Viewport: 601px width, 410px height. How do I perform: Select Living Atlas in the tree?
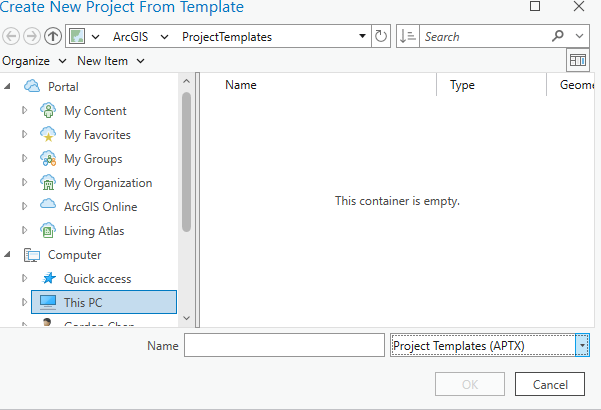[x=94, y=231]
